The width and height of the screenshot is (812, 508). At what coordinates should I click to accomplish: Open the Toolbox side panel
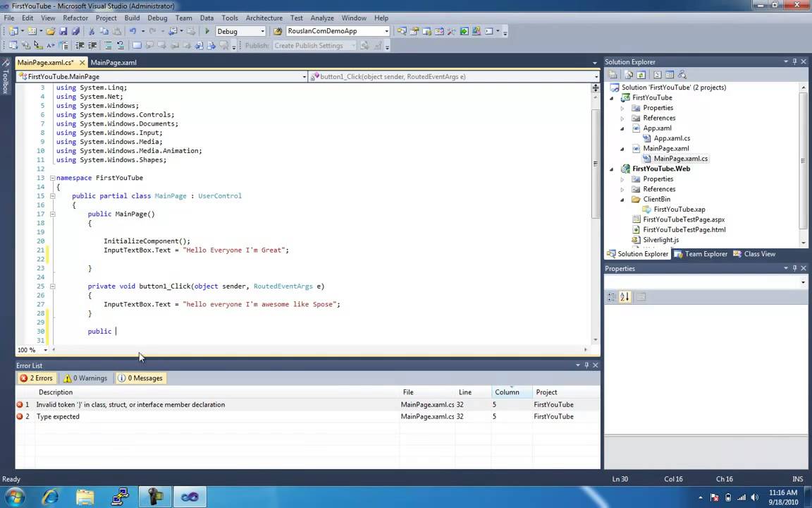point(6,77)
